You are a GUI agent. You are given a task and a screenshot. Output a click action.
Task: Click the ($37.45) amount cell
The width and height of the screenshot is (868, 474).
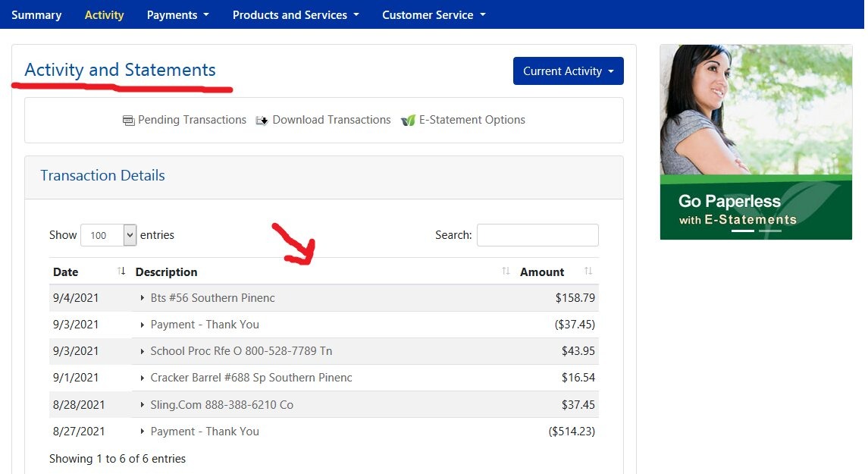[x=575, y=325]
